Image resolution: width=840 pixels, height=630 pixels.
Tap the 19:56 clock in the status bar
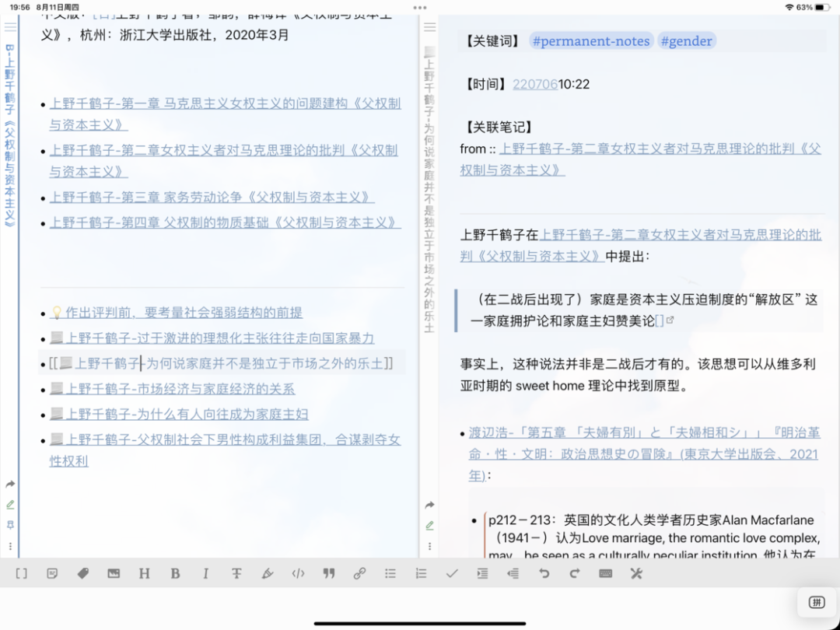click(x=19, y=8)
